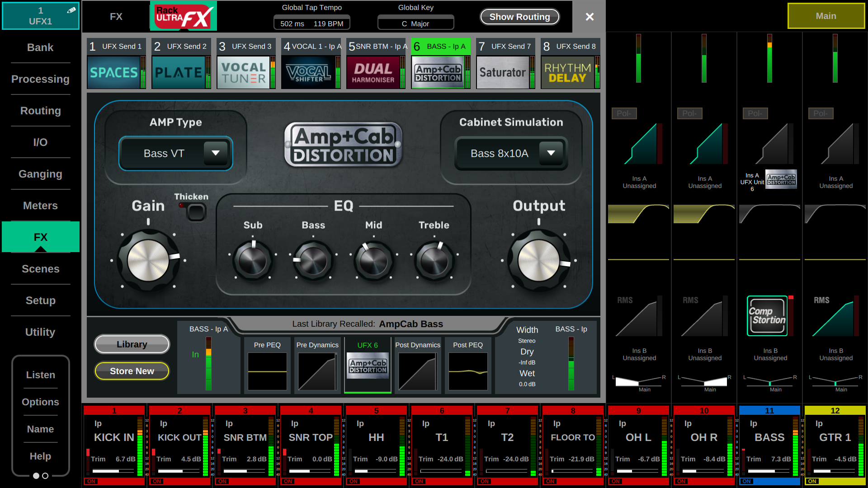Toggle the ON button for KICK IN channel
The width and height of the screenshot is (868, 488).
92,481
